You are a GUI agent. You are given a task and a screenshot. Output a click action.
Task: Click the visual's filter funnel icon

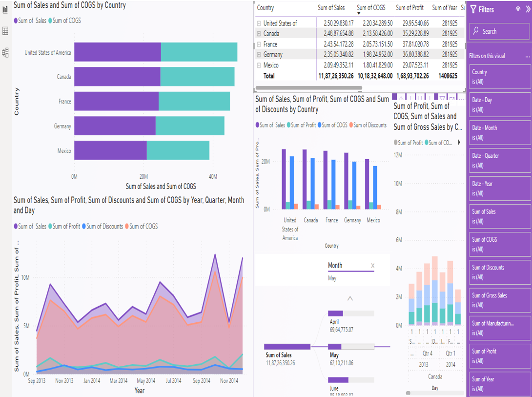[x=443, y=98]
